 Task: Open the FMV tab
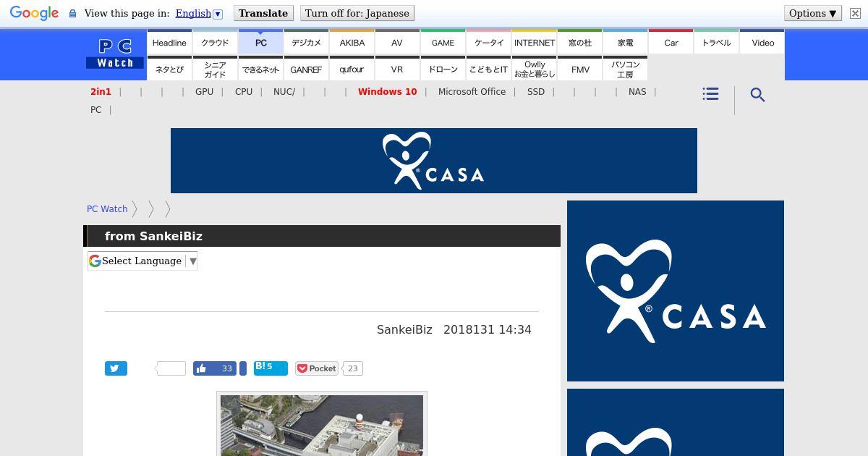579,69
